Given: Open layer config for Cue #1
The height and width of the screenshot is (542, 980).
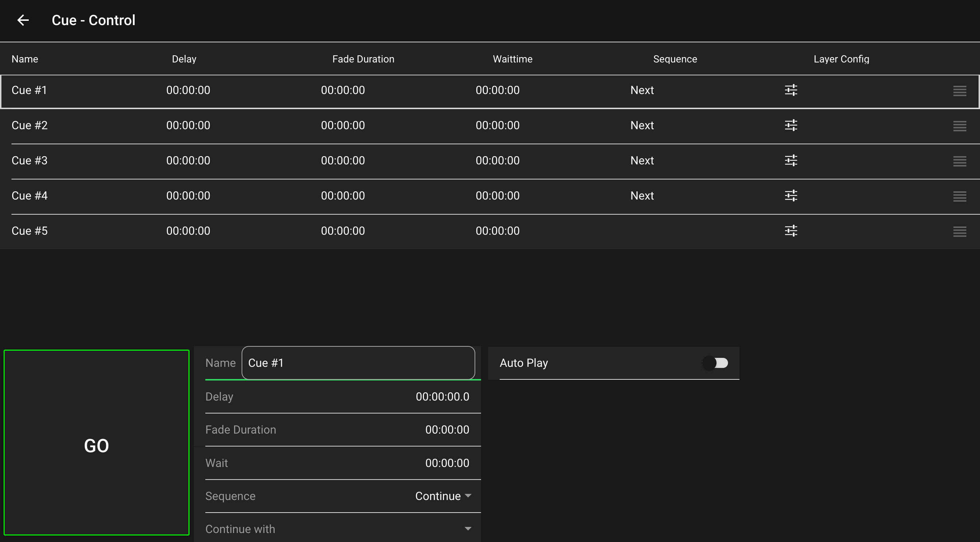Looking at the screenshot, I should [x=791, y=90].
